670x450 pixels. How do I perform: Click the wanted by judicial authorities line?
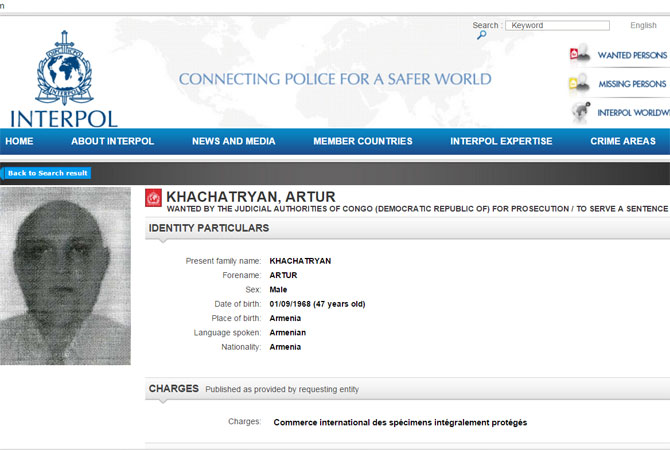417,209
